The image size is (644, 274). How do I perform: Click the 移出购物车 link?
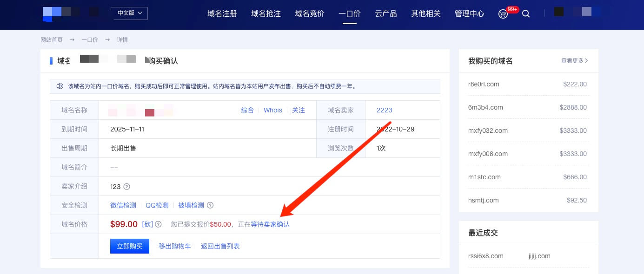point(174,246)
